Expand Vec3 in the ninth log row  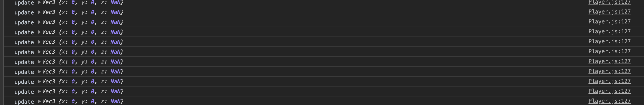click(x=39, y=82)
